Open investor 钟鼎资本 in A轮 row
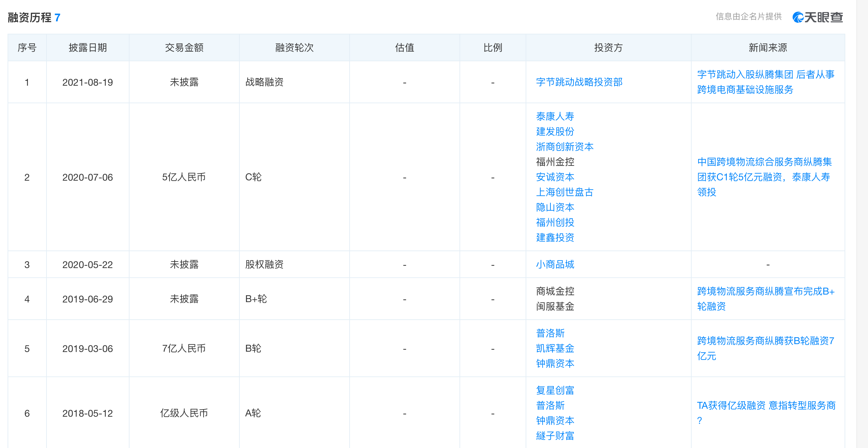868x448 pixels. pyautogui.click(x=555, y=420)
